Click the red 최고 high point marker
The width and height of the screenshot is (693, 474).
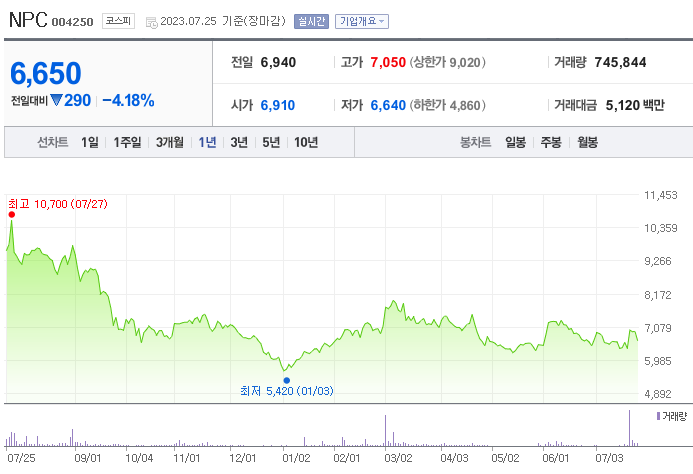(12, 214)
